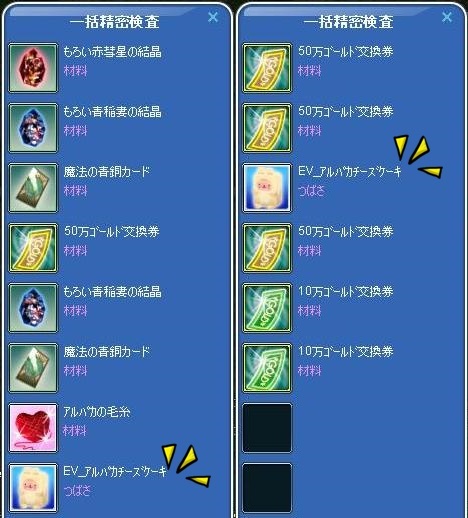The width and height of the screenshot is (468, 518).
Task: Select the top 50万 gold ticket in right panel
Action: pyautogui.click(x=267, y=68)
